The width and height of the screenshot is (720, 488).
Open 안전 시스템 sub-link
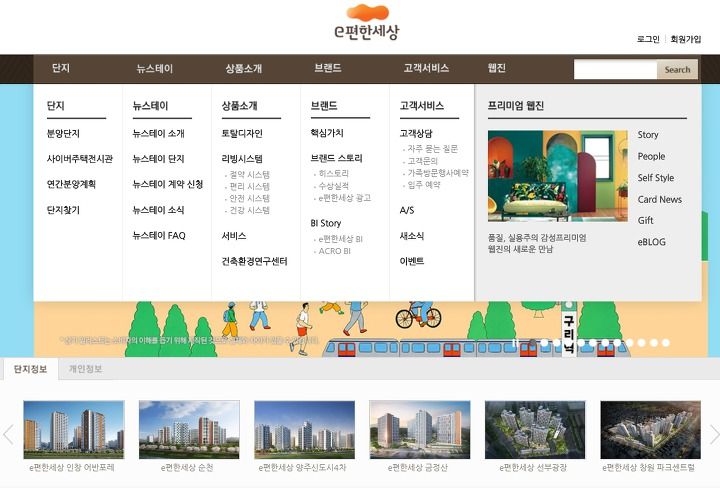[x=249, y=198]
